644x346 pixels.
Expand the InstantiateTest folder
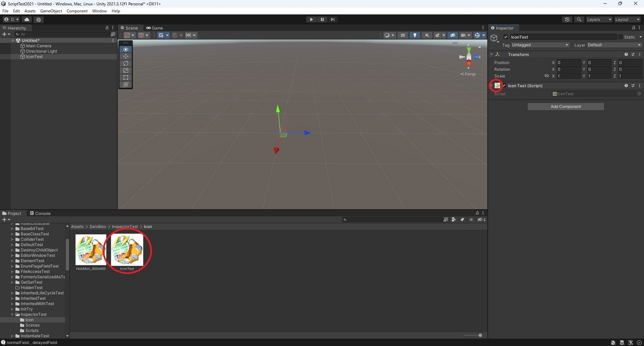pos(12,336)
